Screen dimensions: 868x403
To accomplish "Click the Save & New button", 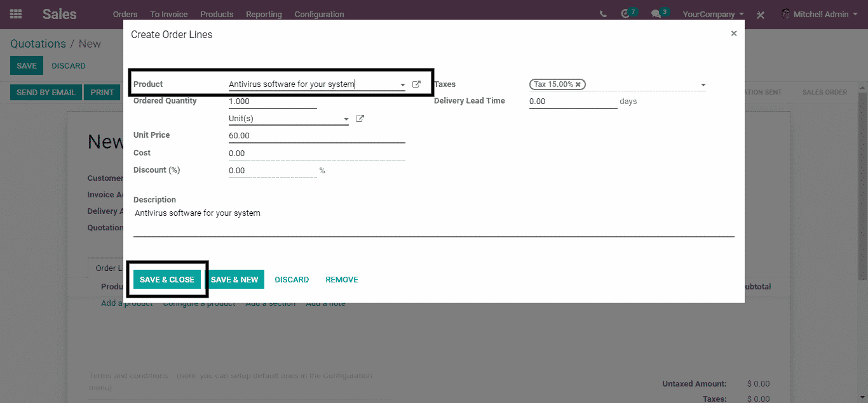I will coord(234,280).
